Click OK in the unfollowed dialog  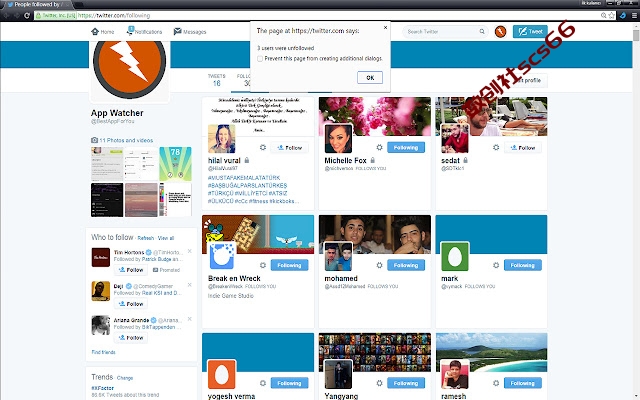[370, 78]
